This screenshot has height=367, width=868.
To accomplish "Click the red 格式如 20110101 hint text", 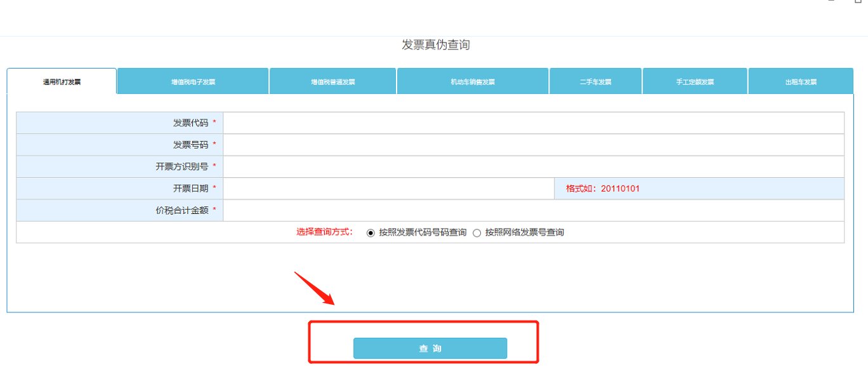I will [x=603, y=188].
